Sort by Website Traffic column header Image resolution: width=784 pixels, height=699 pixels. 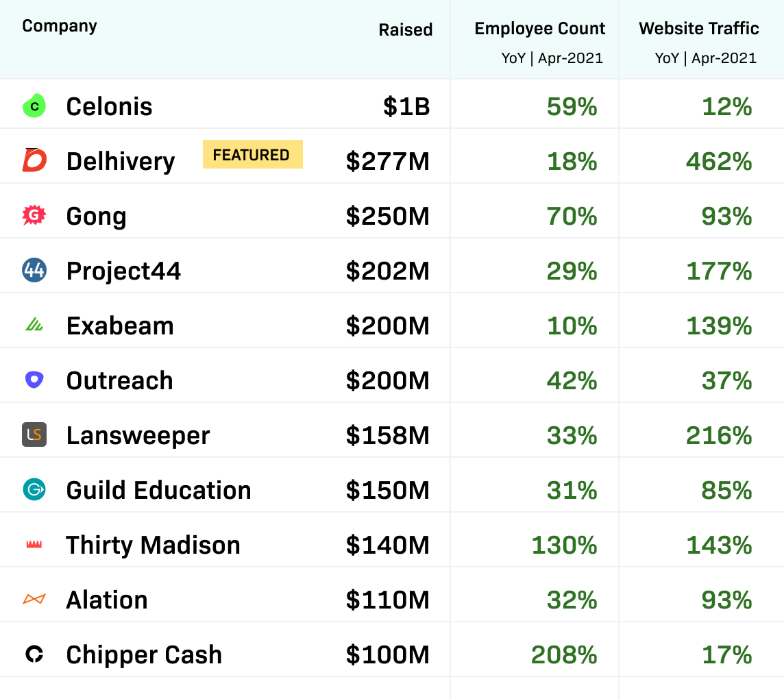(699, 29)
